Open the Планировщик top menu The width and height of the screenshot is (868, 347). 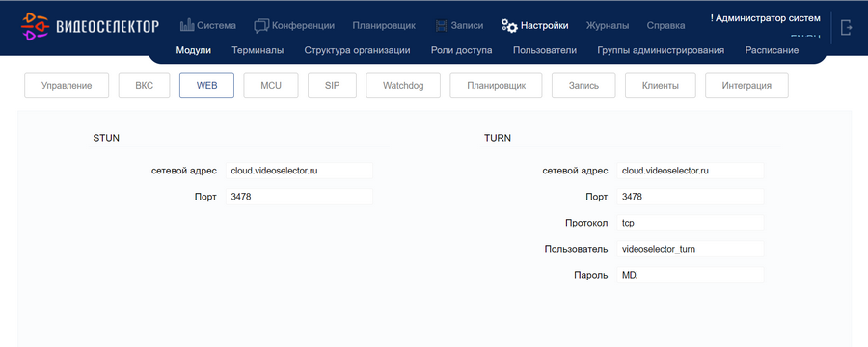click(384, 25)
